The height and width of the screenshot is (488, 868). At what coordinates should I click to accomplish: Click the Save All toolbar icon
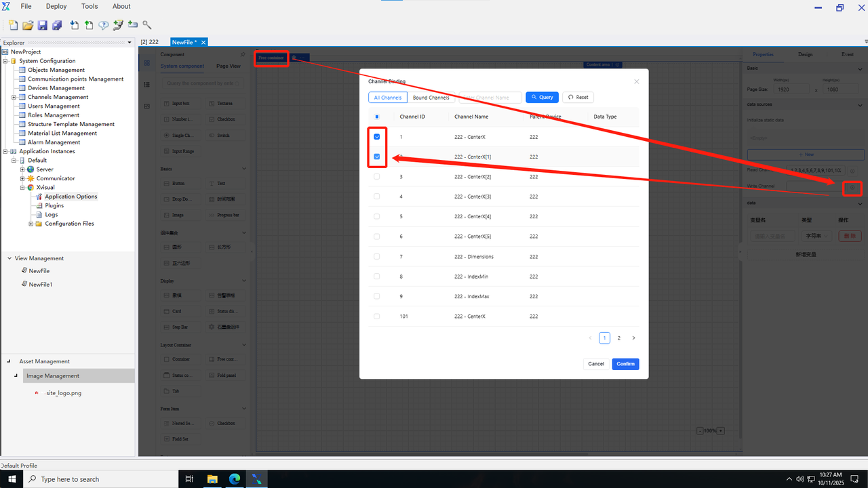57,25
